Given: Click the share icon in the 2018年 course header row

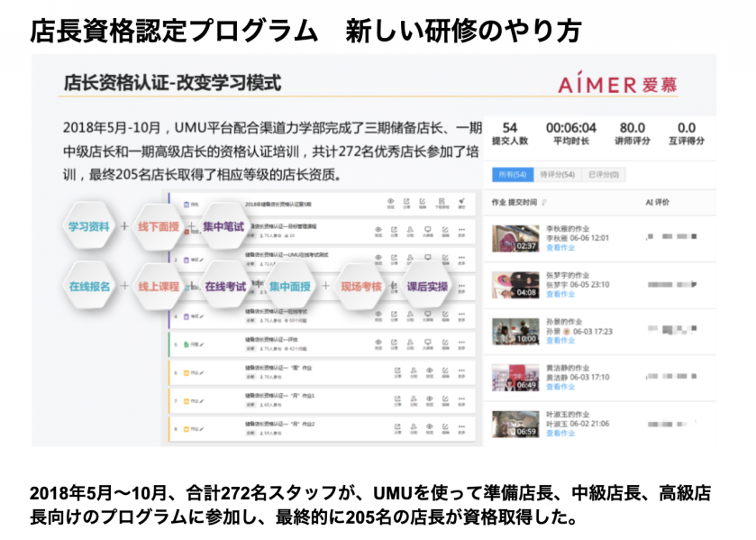Looking at the screenshot, I should click(406, 201).
